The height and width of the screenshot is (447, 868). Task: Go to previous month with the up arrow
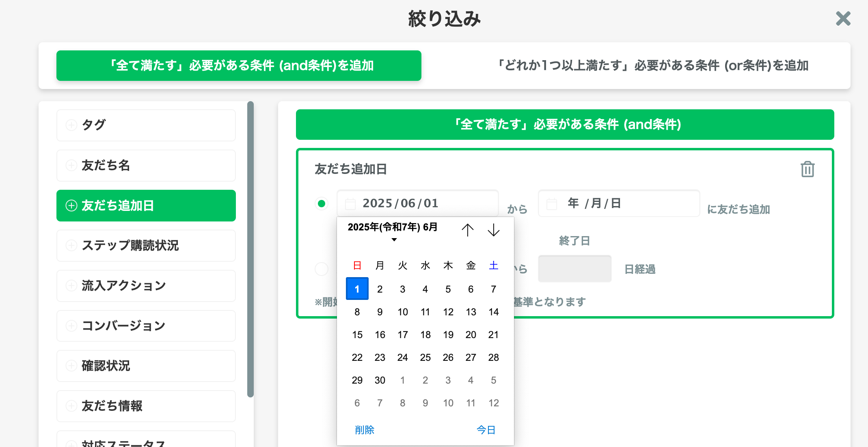point(469,230)
